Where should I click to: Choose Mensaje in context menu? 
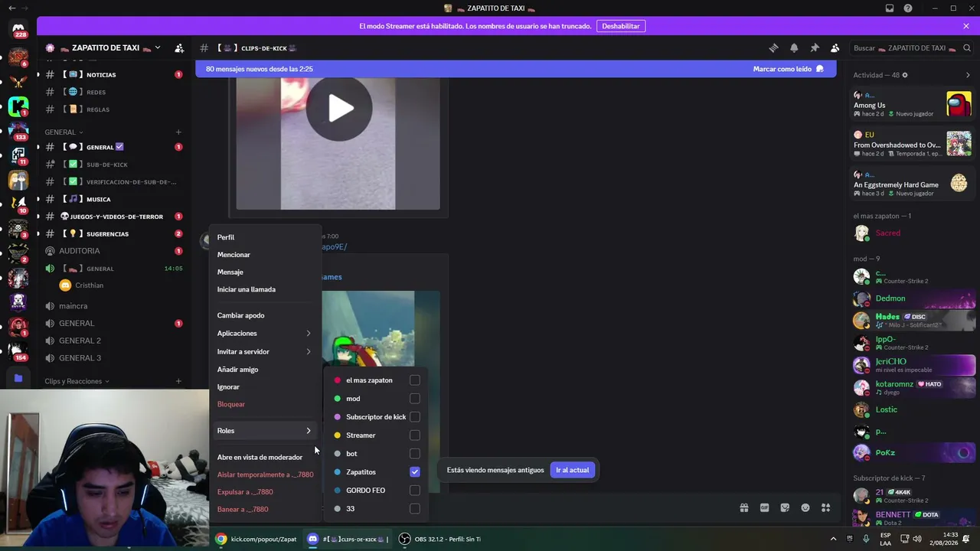point(264,272)
